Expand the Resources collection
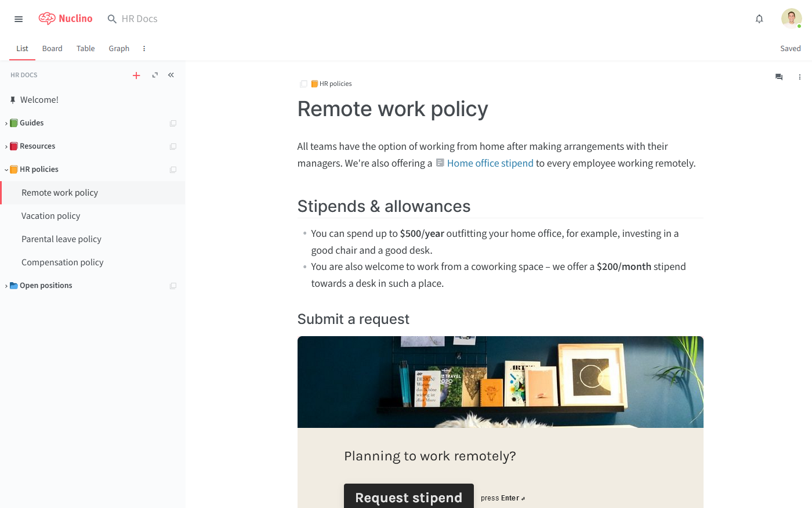Screen dimensions: 812x508 6,146
